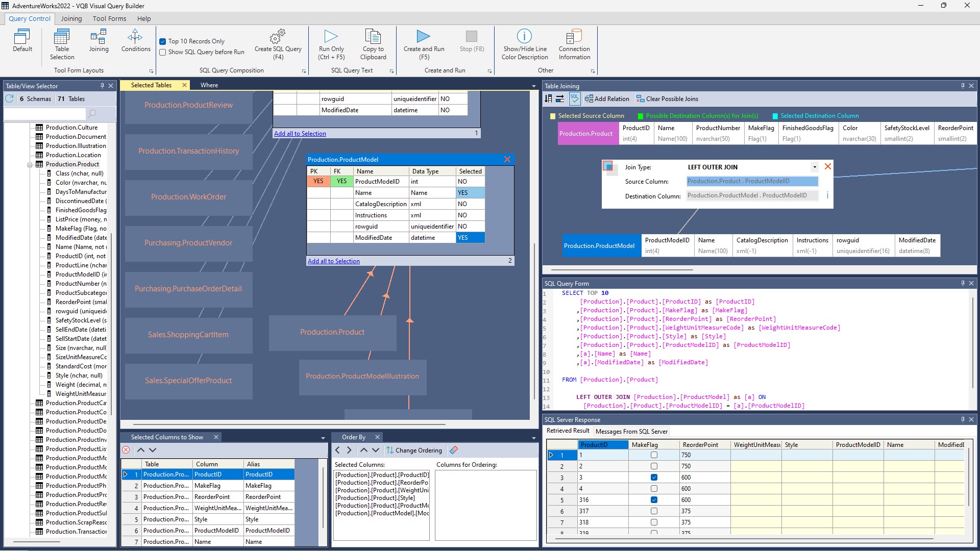This screenshot has width=980, height=551.
Task: Uncheck Top 10 Records Only
Action: tap(163, 41)
